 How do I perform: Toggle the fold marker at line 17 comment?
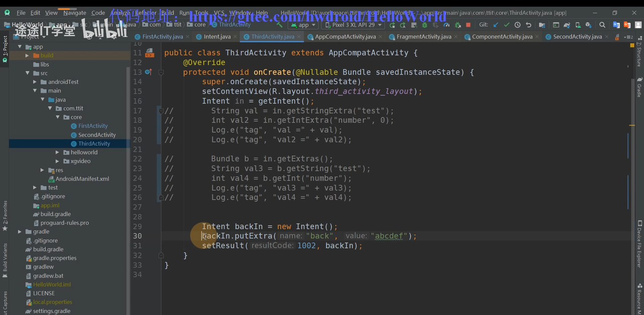[x=161, y=111]
